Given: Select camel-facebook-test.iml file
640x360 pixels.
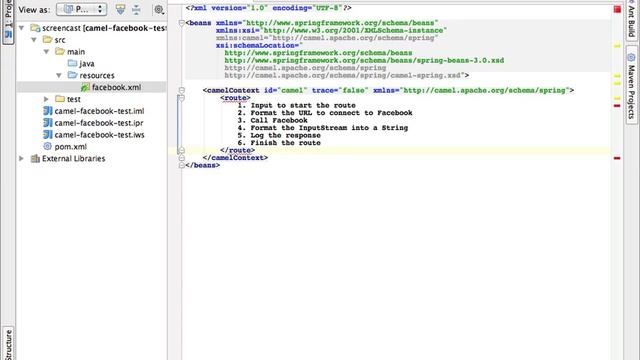Looking at the screenshot, I should click(99, 111).
